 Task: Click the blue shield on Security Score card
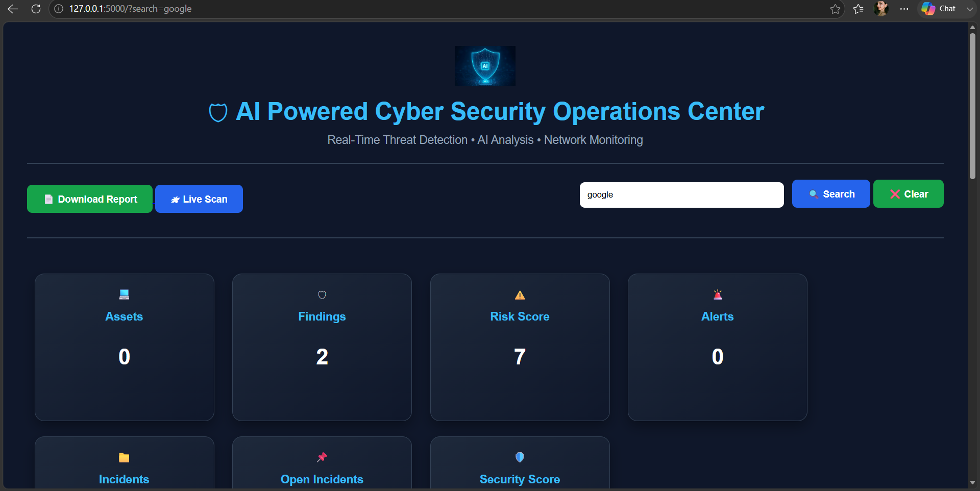point(520,457)
